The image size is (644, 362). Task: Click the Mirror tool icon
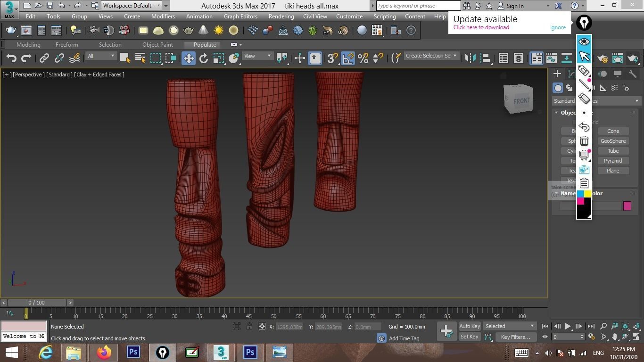click(470, 58)
